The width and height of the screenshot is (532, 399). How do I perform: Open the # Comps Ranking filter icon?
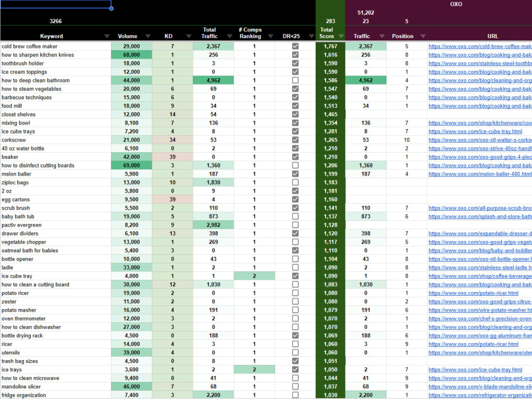(270, 36)
